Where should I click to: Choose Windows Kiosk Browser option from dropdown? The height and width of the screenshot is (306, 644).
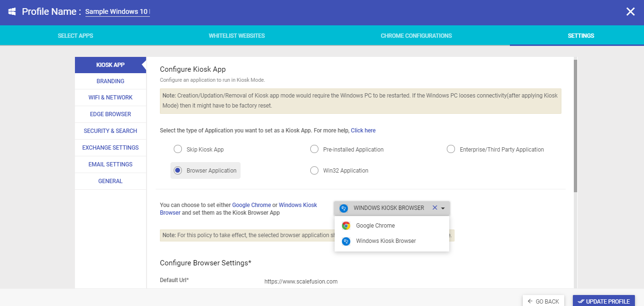pos(392,241)
